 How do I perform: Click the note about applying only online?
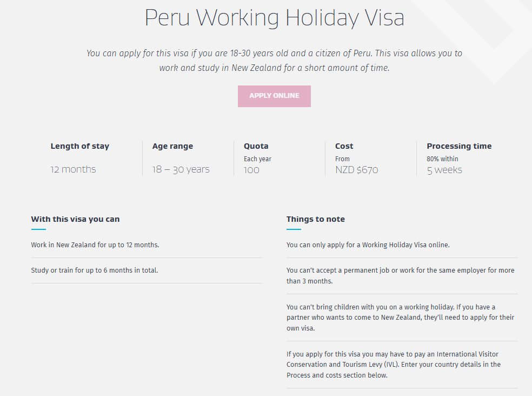click(368, 245)
